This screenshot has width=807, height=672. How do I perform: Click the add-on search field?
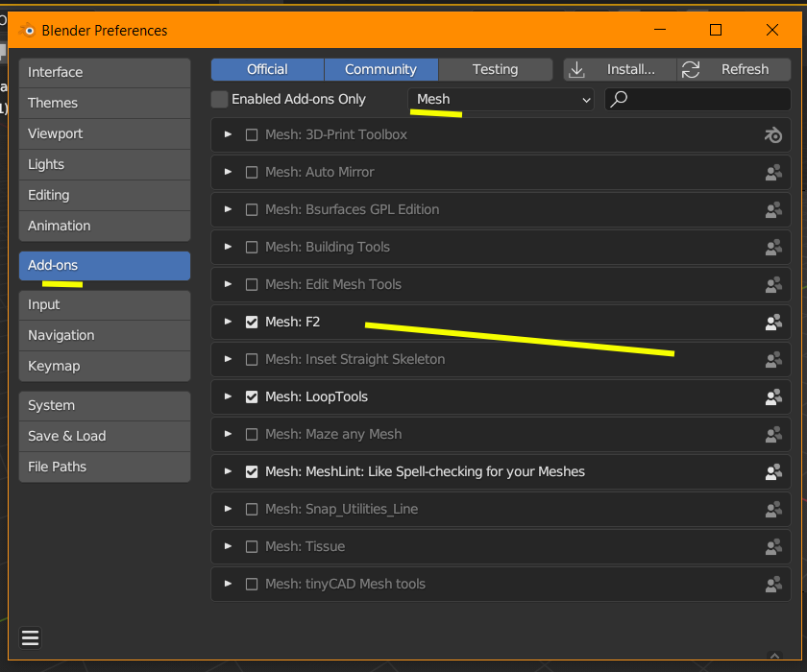pyautogui.click(x=706, y=99)
